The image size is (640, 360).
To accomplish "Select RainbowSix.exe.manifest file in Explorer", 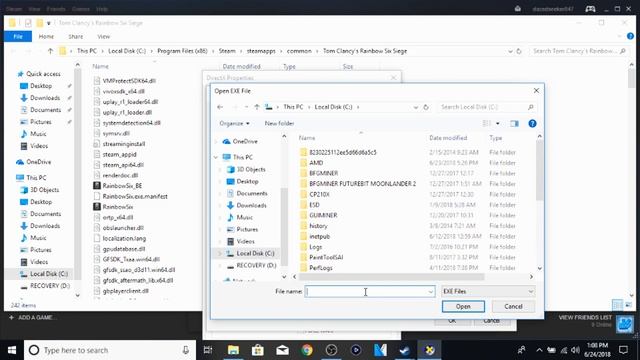I will tap(135, 196).
